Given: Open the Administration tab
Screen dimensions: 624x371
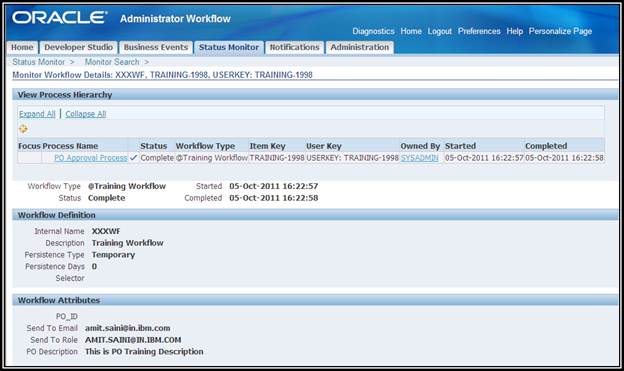Looking at the screenshot, I should pyautogui.click(x=360, y=47).
